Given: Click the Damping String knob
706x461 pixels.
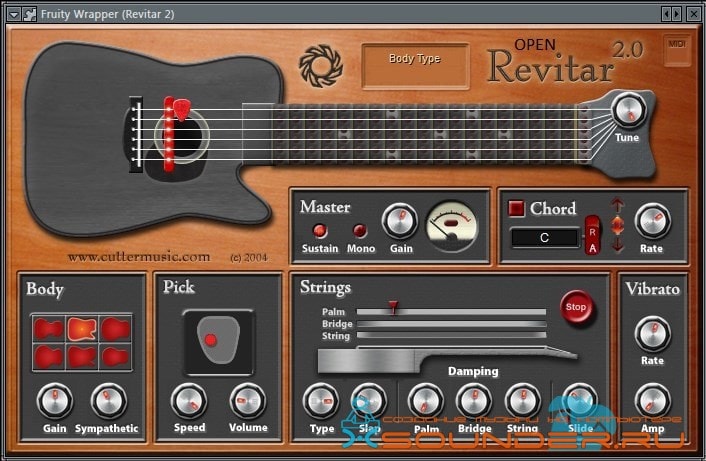Looking at the screenshot, I should [x=522, y=401].
